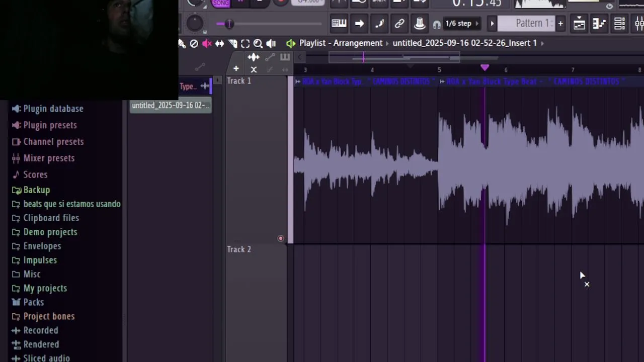Toggle Track 1 mute dot
The height and width of the screenshot is (362, 644).
[281, 239]
